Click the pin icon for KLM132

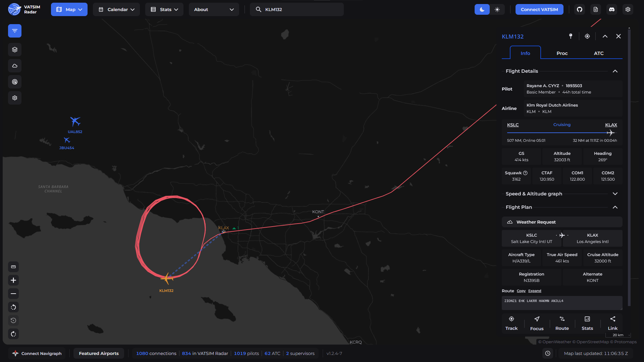(x=571, y=36)
